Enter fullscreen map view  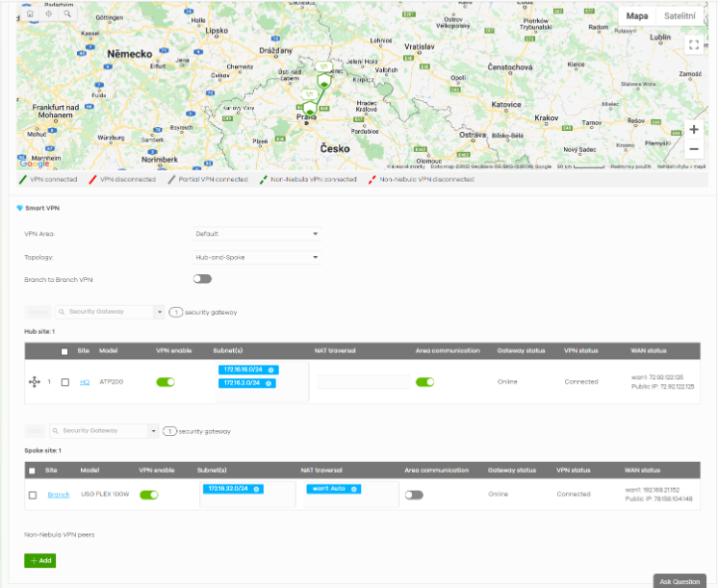[693, 44]
